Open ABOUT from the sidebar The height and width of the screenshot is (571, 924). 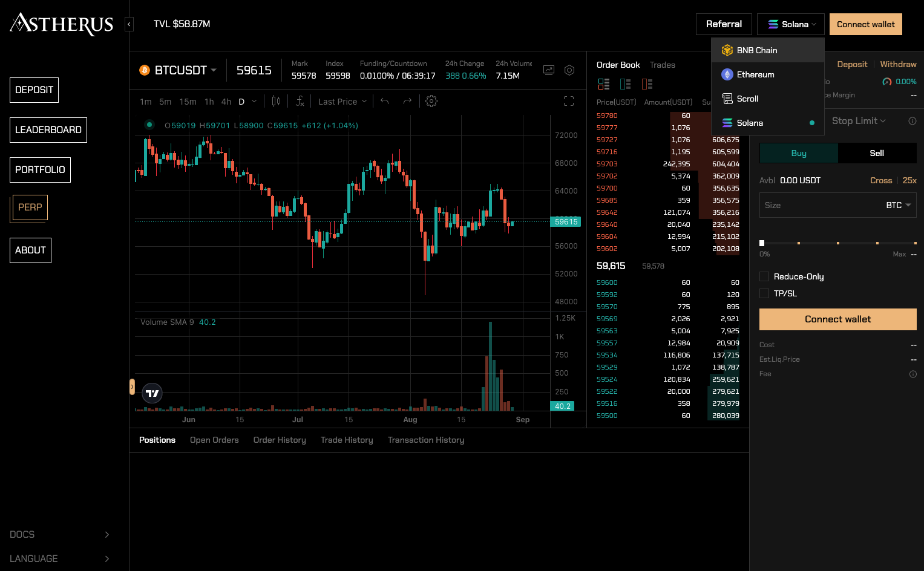30,250
